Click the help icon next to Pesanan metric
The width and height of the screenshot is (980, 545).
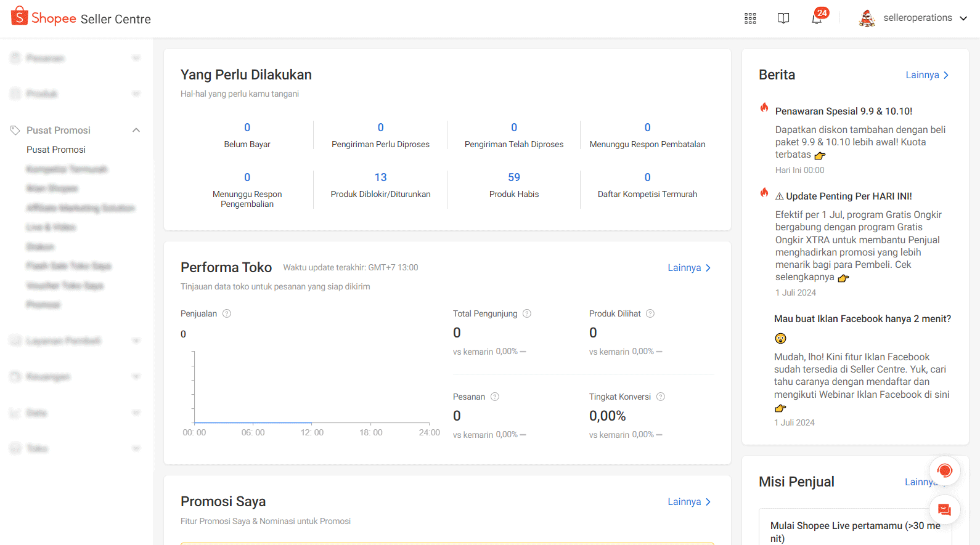(495, 397)
